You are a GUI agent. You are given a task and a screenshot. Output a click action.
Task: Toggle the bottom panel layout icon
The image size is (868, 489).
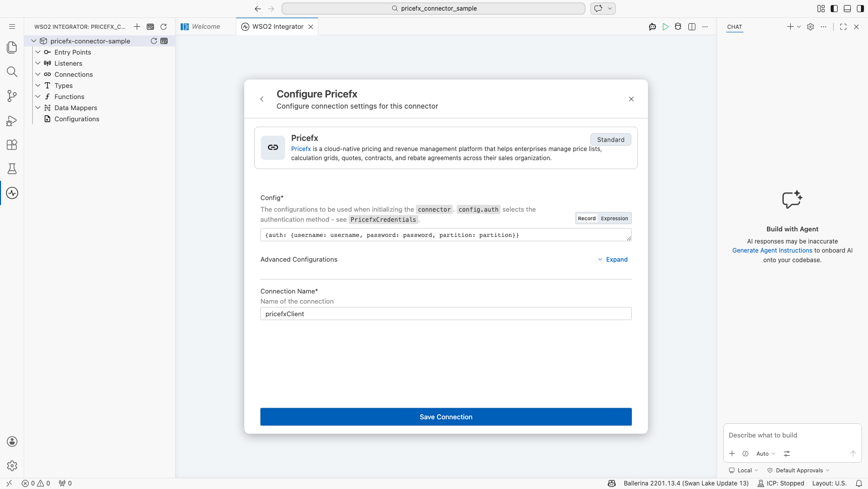847,9
